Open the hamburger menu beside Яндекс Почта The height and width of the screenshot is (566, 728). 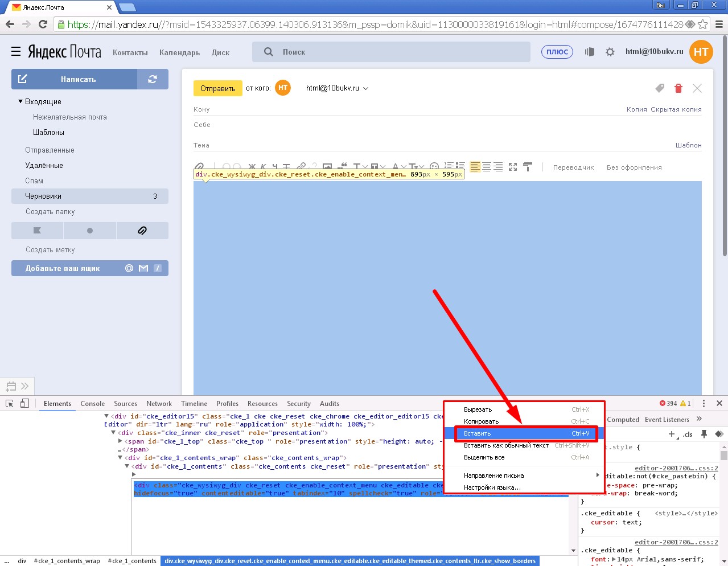point(16,52)
